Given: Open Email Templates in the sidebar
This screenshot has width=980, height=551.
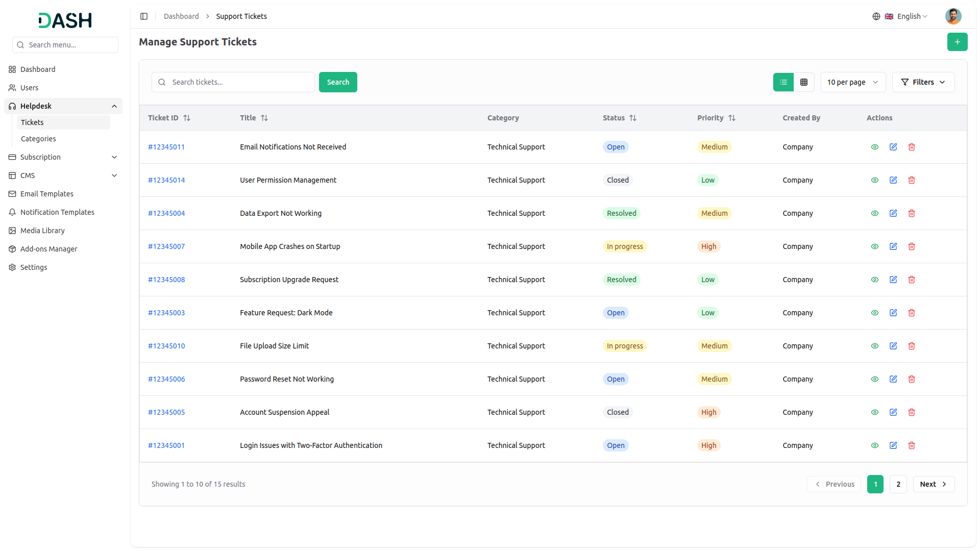Looking at the screenshot, I should click(47, 194).
